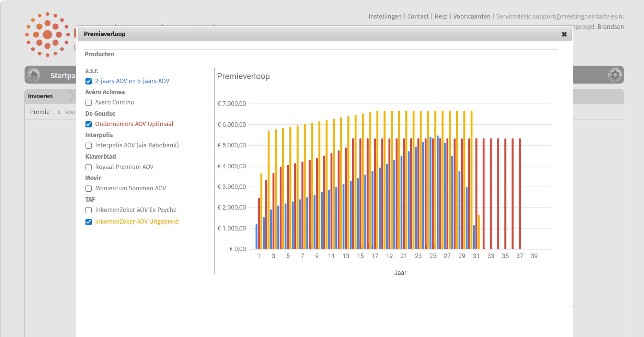Viewport: 644px width, 337px height.
Task: Open the settings gear icon
Action: pyautogui.click(x=615, y=75)
